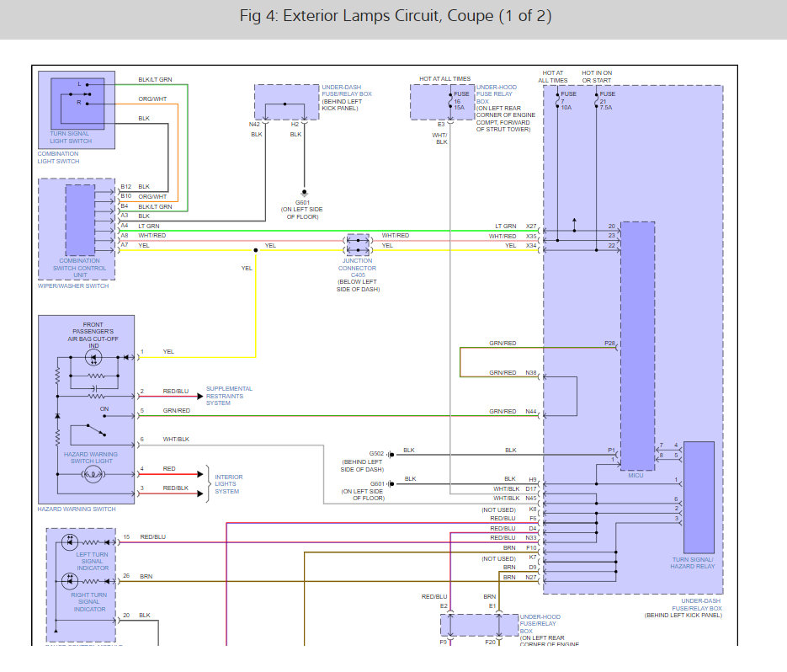787x672 pixels.
Task: Click connector pin label N45
Action: [531, 499]
